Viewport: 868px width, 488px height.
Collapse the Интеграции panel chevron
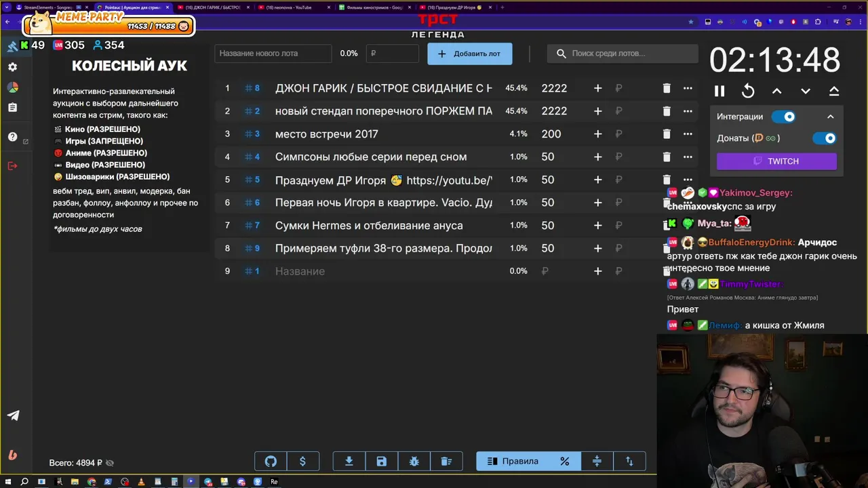[x=830, y=117]
